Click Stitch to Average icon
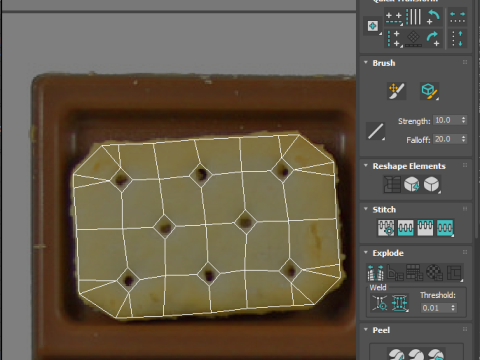The width and height of the screenshot is (480, 360). tap(406, 228)
